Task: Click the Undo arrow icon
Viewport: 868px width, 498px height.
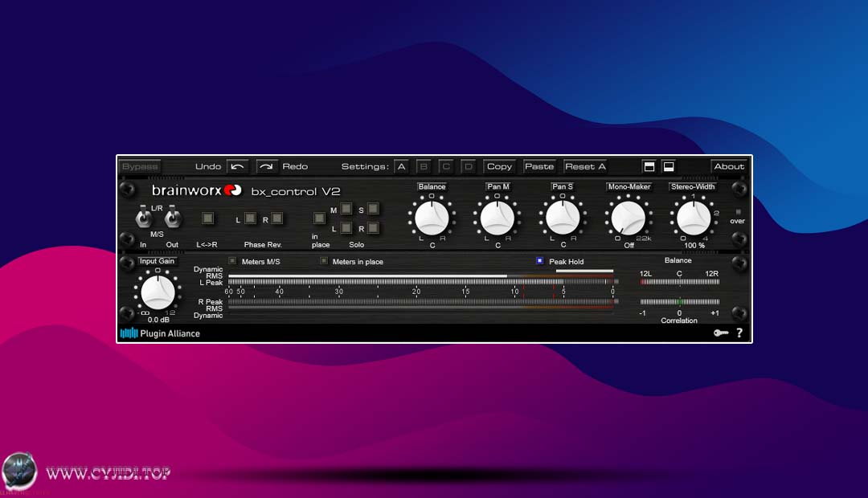Action: click(x=237, y=166)
